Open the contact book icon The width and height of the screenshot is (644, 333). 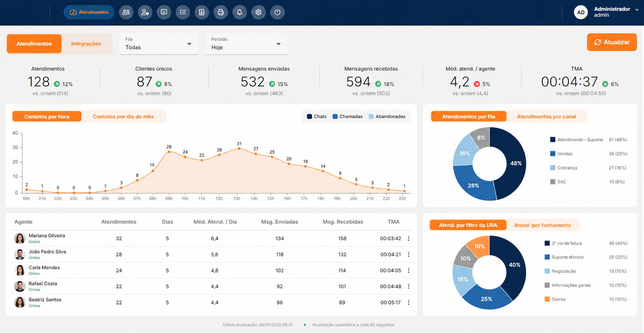pos(202,12)
